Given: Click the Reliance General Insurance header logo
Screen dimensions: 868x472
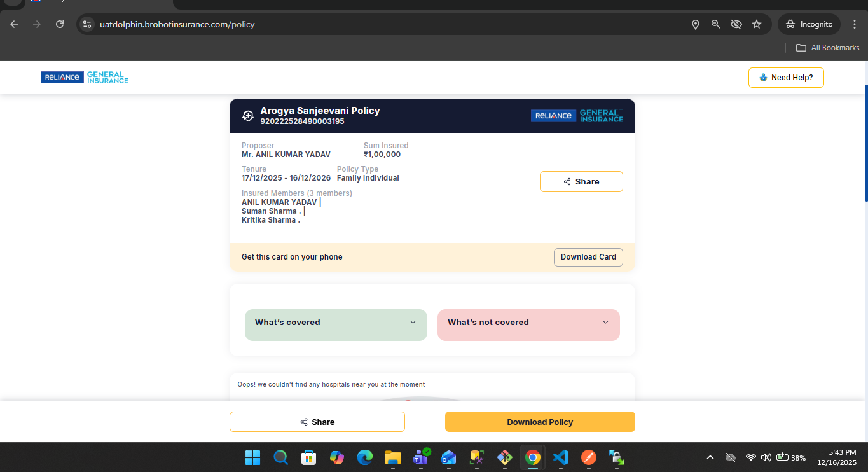Looking at the screenshot, I should pos(85,78).
